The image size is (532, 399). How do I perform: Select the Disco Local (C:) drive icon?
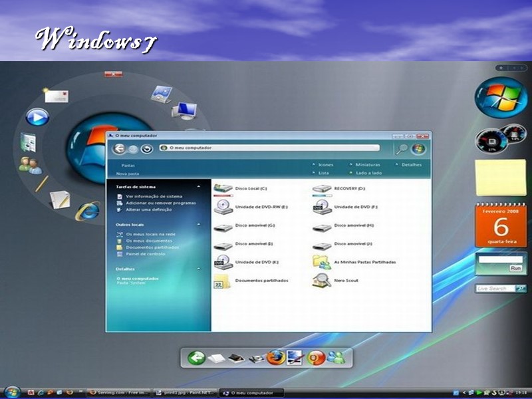[x=223, y=190]
